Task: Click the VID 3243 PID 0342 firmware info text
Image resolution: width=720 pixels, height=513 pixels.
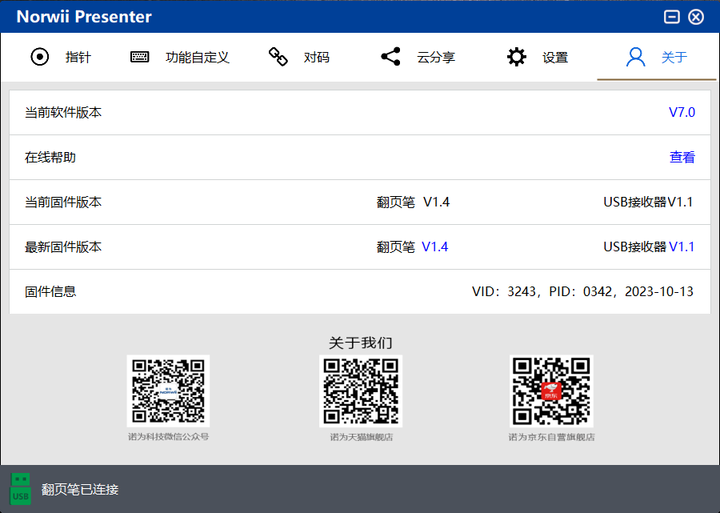Action: tap(583, 292)
